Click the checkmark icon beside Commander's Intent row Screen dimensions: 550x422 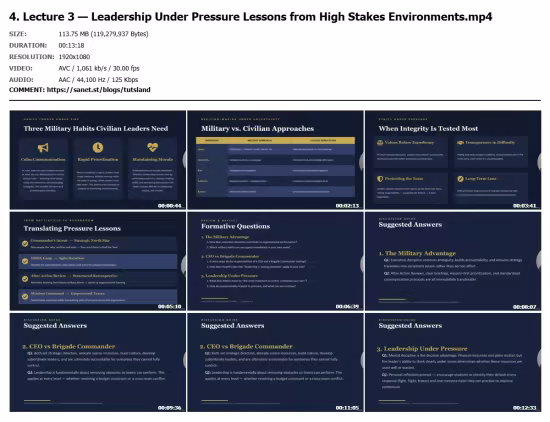pyautogui.click(x=25, y=243)
